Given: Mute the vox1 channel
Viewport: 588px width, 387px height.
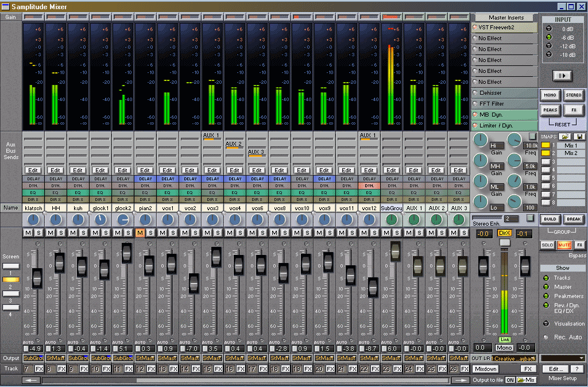Looking at the screenshot, I should 163,233.
